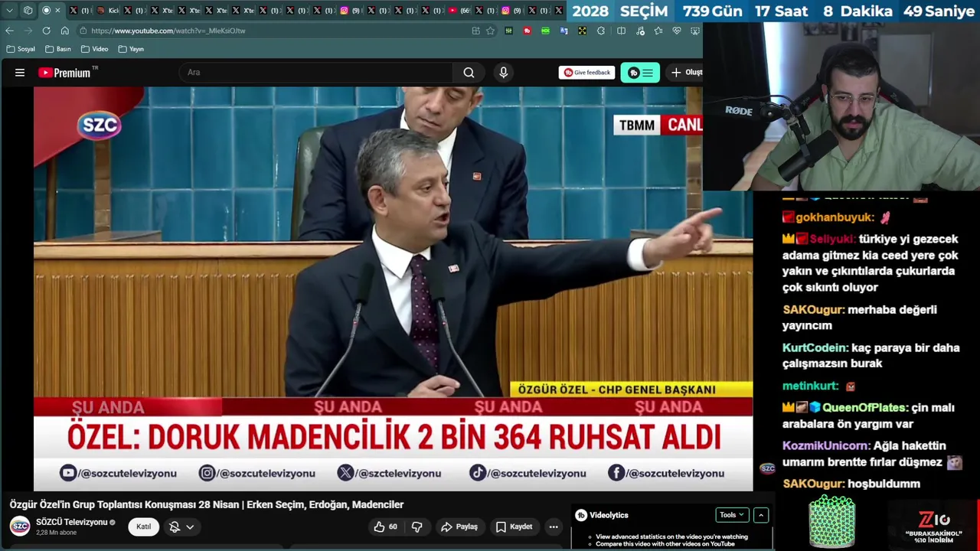Click the Katıl join button
The image size is (980, 551).
(143, 527)
